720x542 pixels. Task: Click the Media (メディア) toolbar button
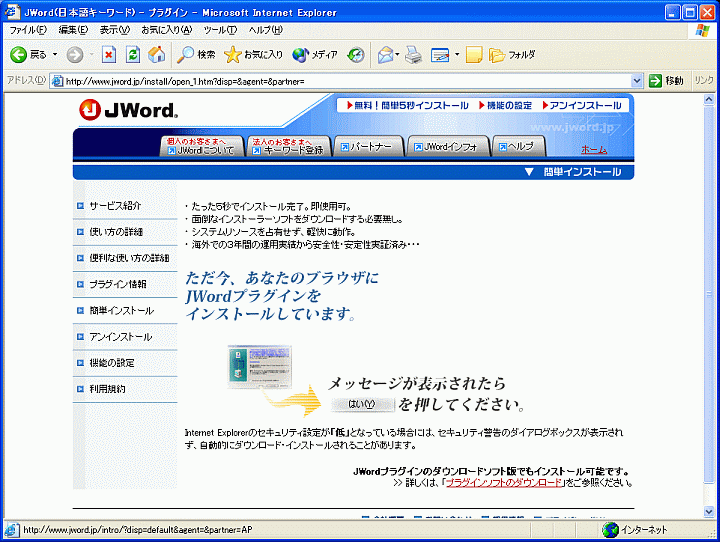tap(315, 55)
